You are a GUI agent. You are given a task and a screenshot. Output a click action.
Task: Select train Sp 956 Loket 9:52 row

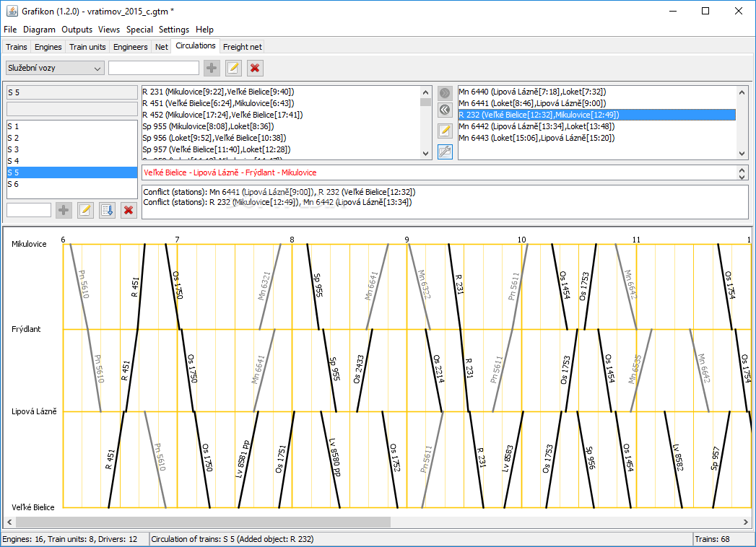coord(281,138)
